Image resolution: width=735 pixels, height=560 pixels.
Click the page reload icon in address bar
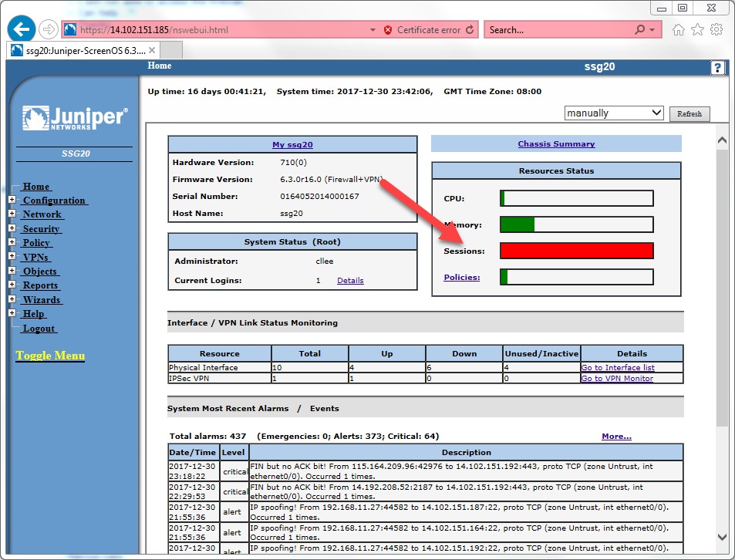470,30
